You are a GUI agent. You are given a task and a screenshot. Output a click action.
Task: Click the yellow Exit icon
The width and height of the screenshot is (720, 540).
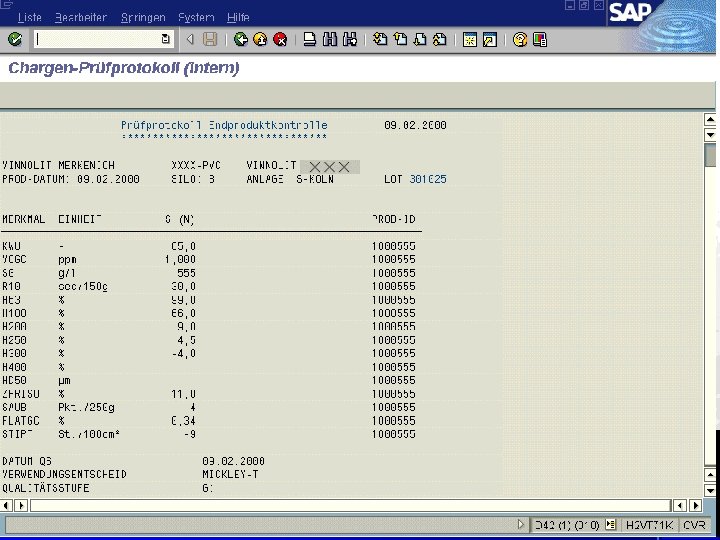coord(260,39)
